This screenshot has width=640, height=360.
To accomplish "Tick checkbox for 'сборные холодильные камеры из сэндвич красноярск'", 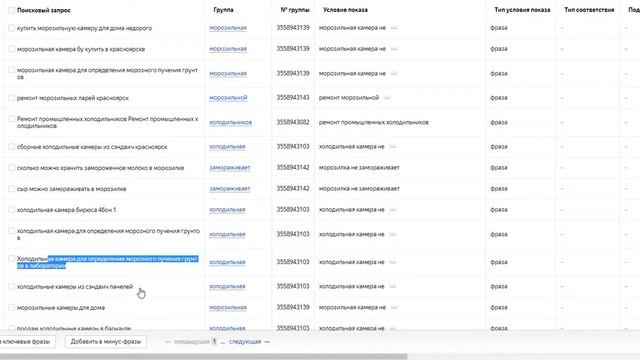I will (x=11, y=147).
